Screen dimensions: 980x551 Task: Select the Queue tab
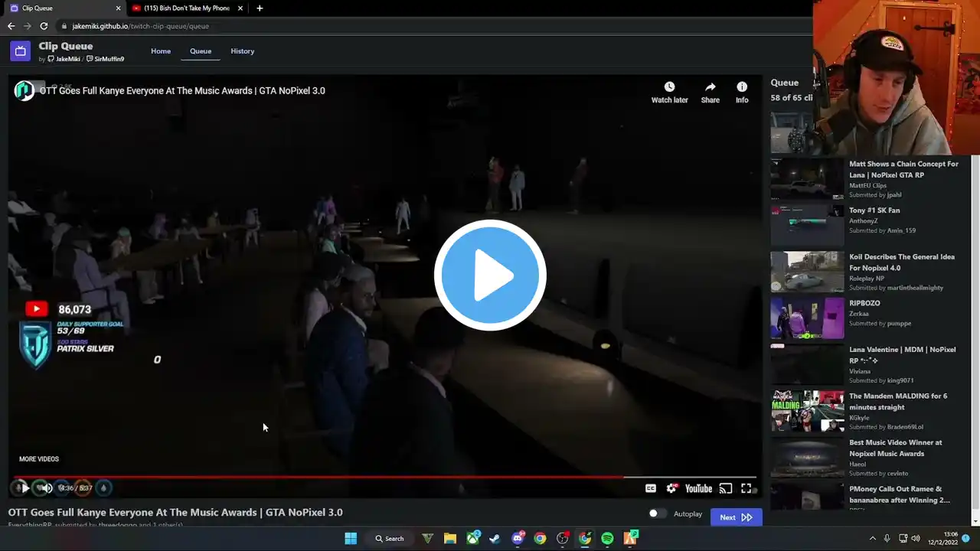pyautogui.click(x=201, y=51)
